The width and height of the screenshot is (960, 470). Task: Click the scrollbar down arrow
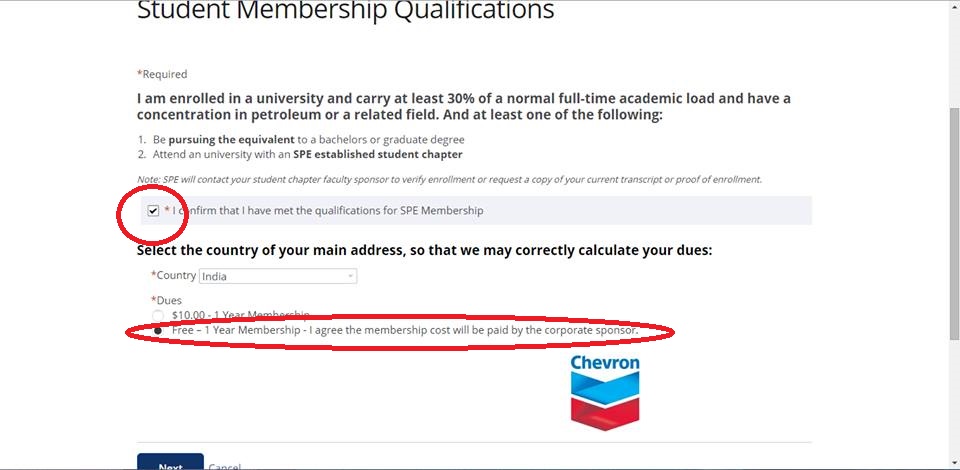[x=953, y=461]
